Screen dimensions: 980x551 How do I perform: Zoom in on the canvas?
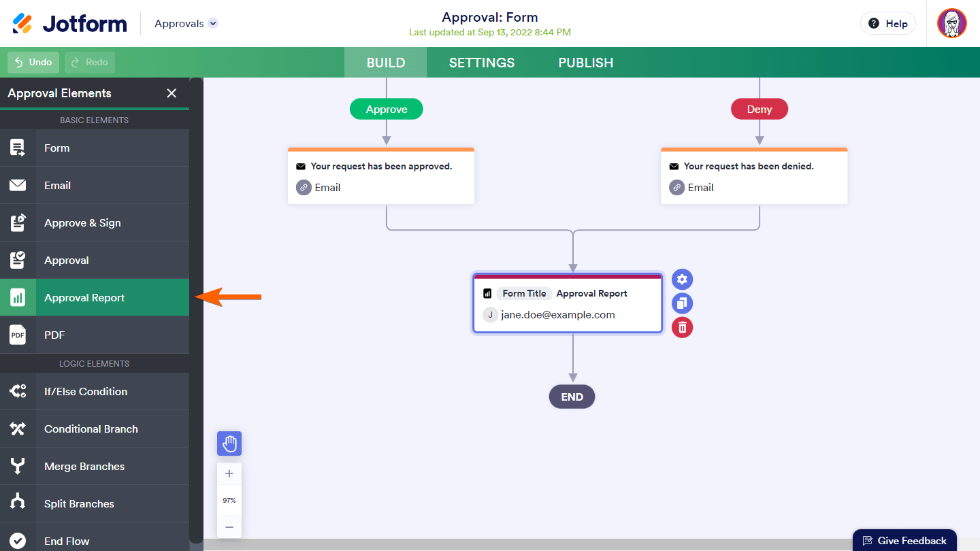[229, 474]
